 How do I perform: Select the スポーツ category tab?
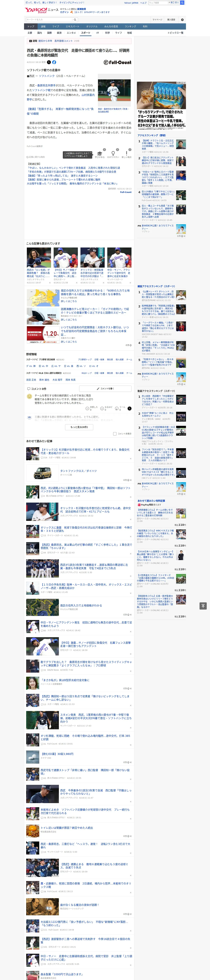[86, 33]
